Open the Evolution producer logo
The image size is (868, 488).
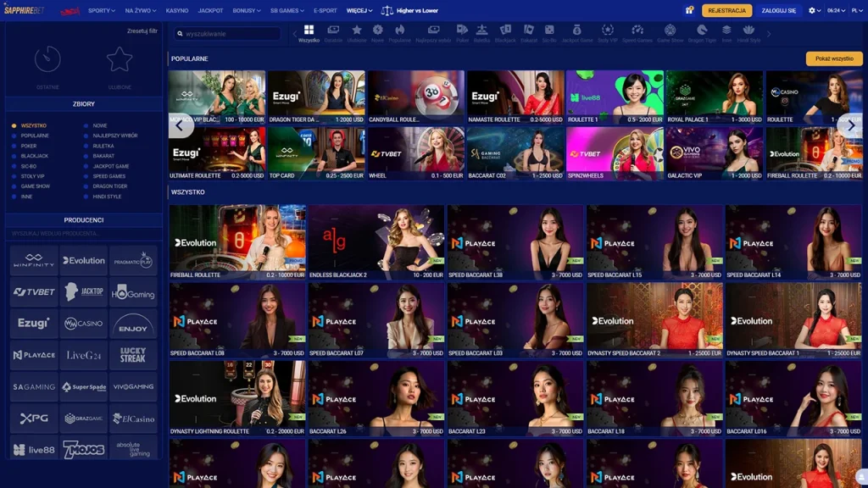point(83,260)
